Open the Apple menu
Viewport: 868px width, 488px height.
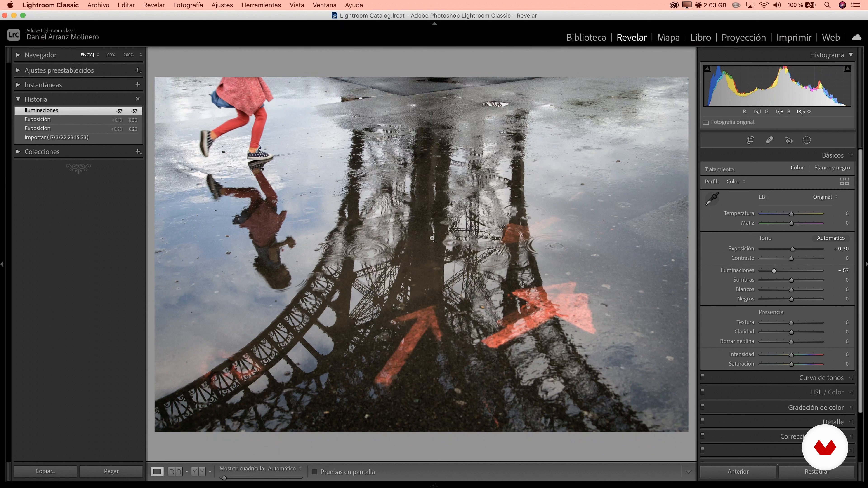coord(10,5)
